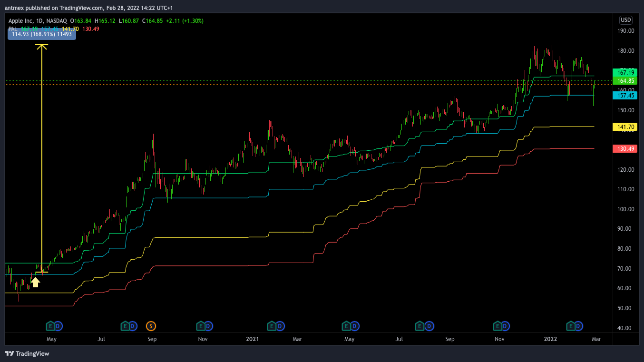Click the dividend (D) marker at November 2020
The width and height of the screenshot is (644, 362).
(x=209, y=326)
